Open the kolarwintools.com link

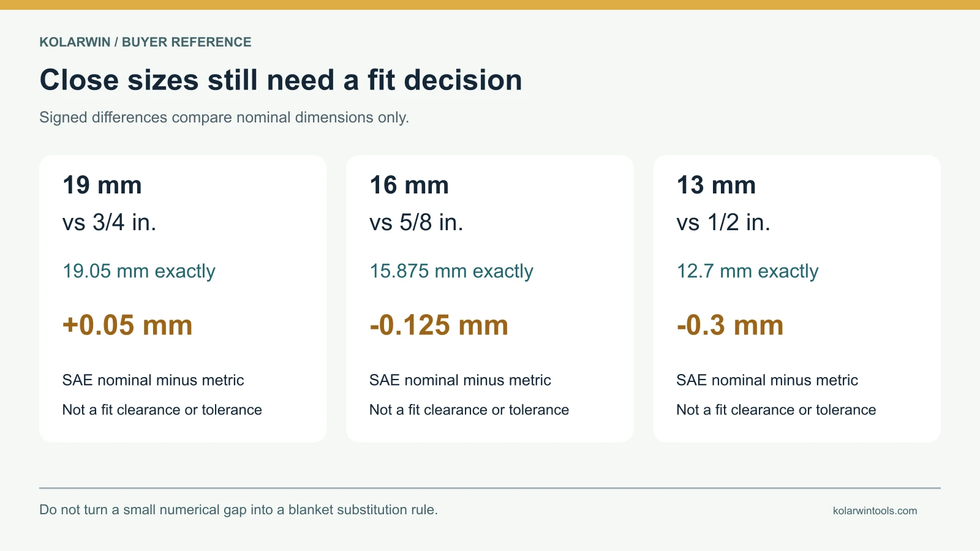pos(875,511)
